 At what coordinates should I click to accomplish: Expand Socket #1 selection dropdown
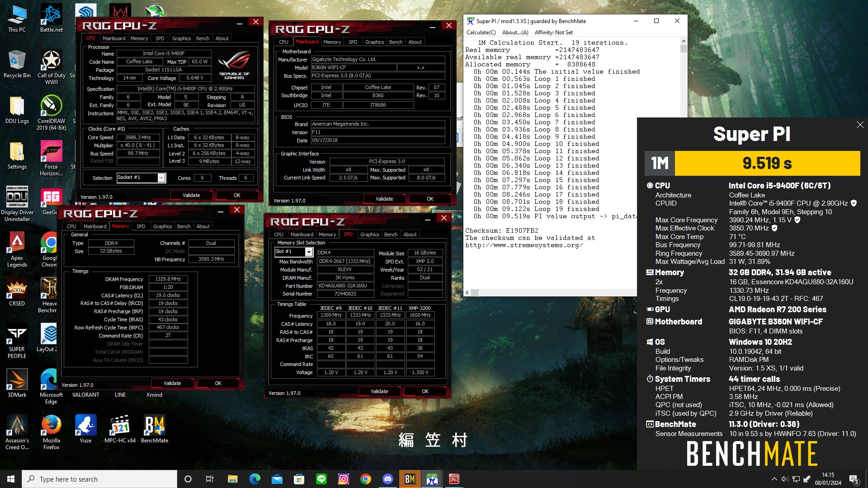[x=161, y=178]
